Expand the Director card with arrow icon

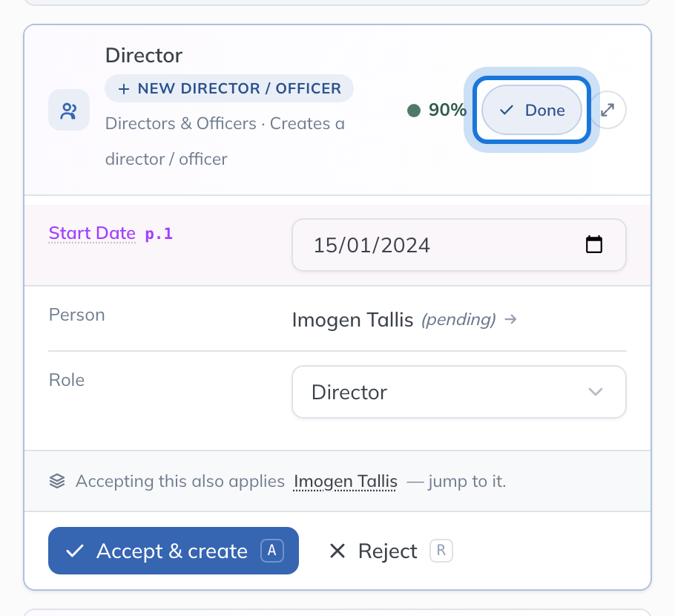607,110
